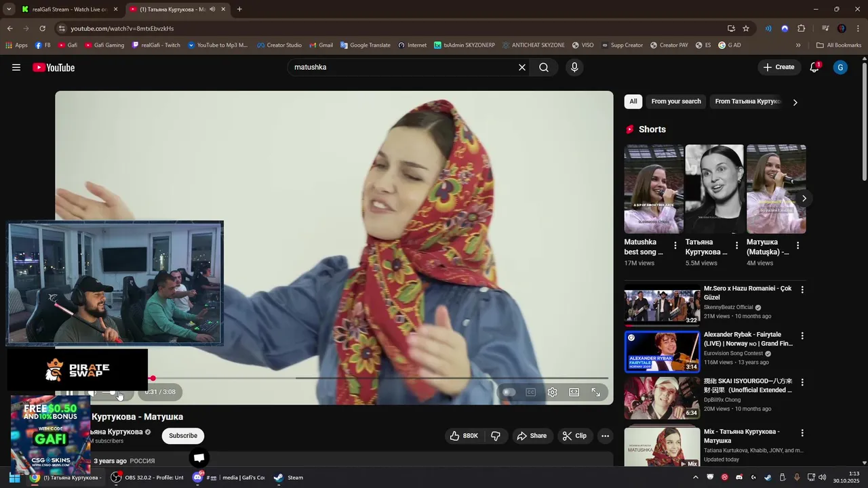Viewport: 868px width, 488px height.
Task: Open the G account avatar menu
Action: tap(840, 67)
